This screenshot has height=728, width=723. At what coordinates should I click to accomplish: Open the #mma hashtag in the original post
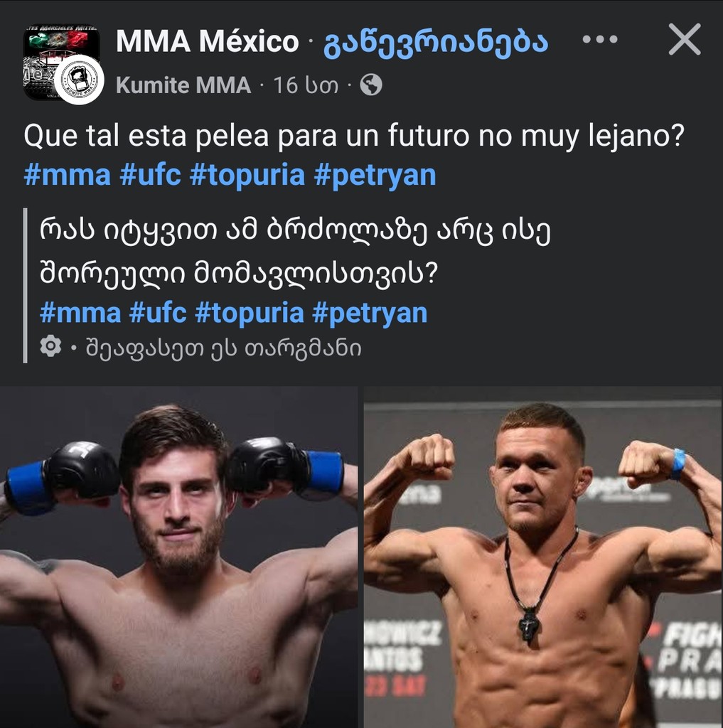tap(68, 176)
